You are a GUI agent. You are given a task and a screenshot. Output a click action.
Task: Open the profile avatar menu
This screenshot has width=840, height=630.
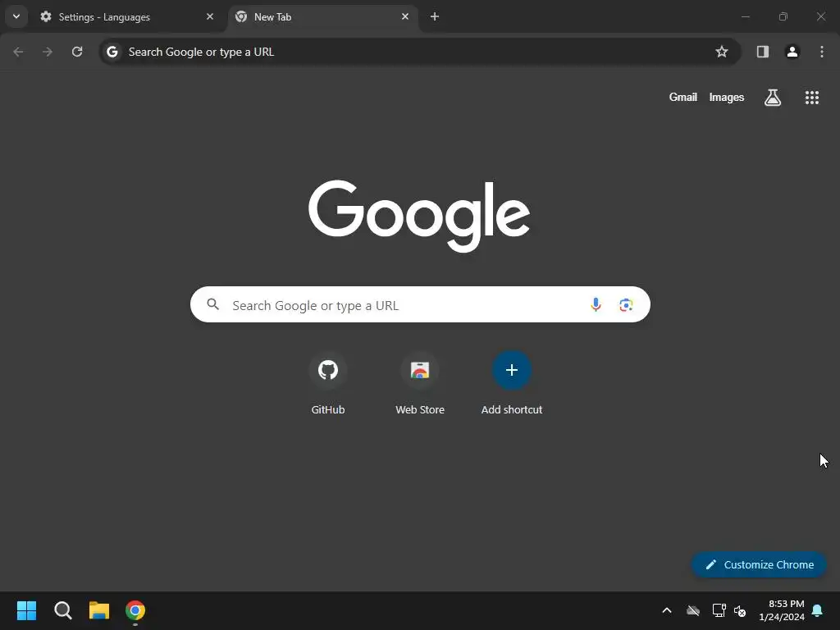(x=792, y=52)
